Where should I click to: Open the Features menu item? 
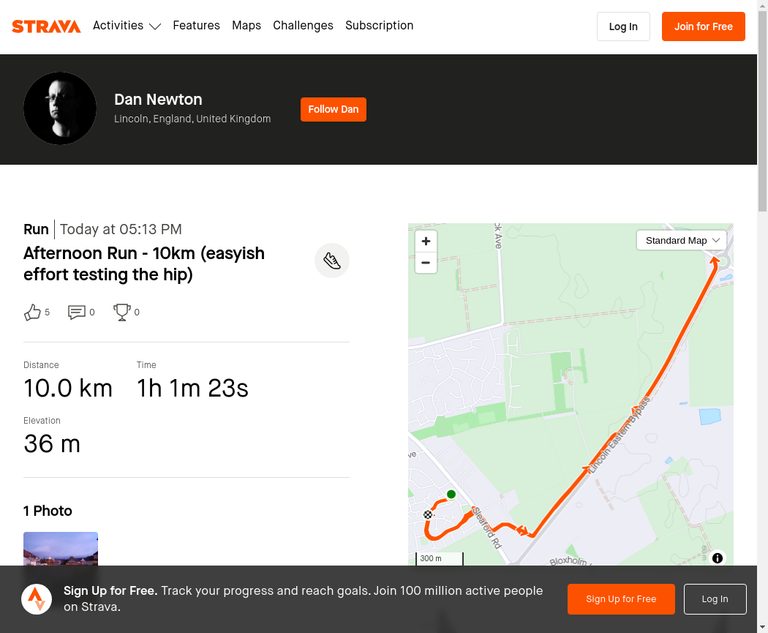[196, 25]
